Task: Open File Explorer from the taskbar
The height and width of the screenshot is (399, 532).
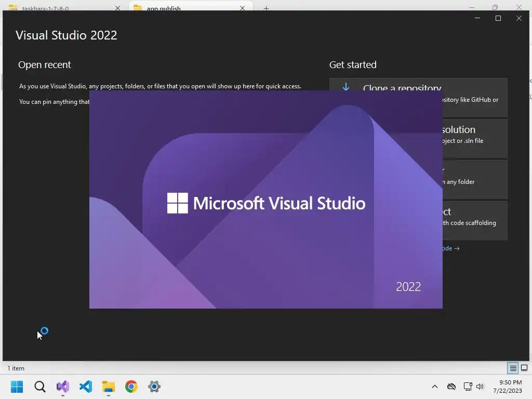Action: click(x=109, y=387)
